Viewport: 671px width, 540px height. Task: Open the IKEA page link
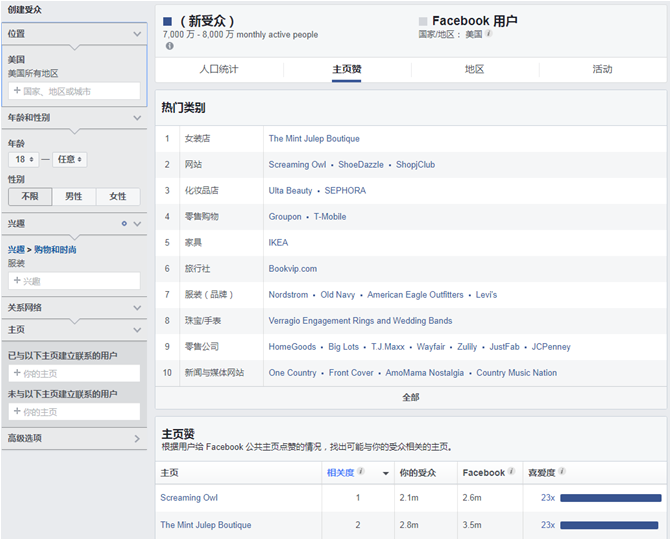pyautogui.click(x=278, y=243)
